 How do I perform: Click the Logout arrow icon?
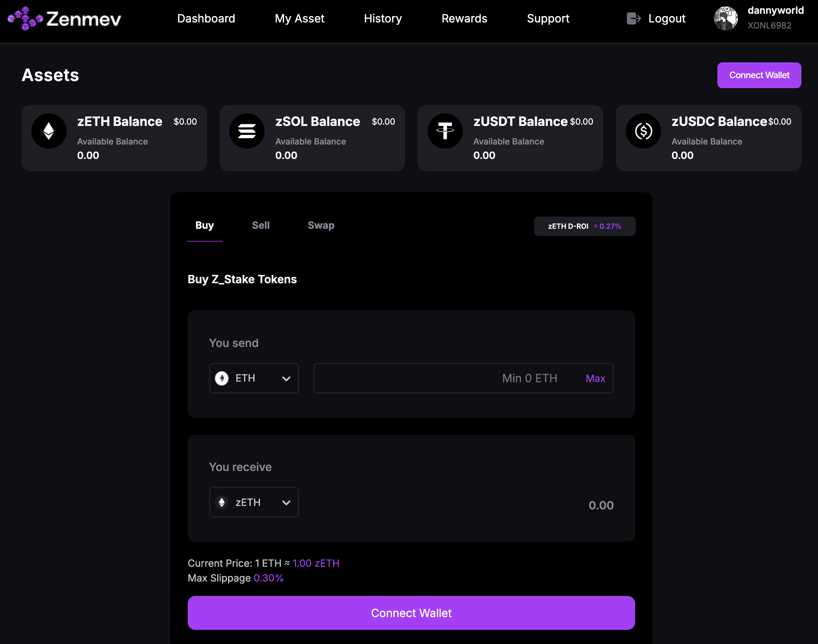pyautogui.click(x=634, y=19)
